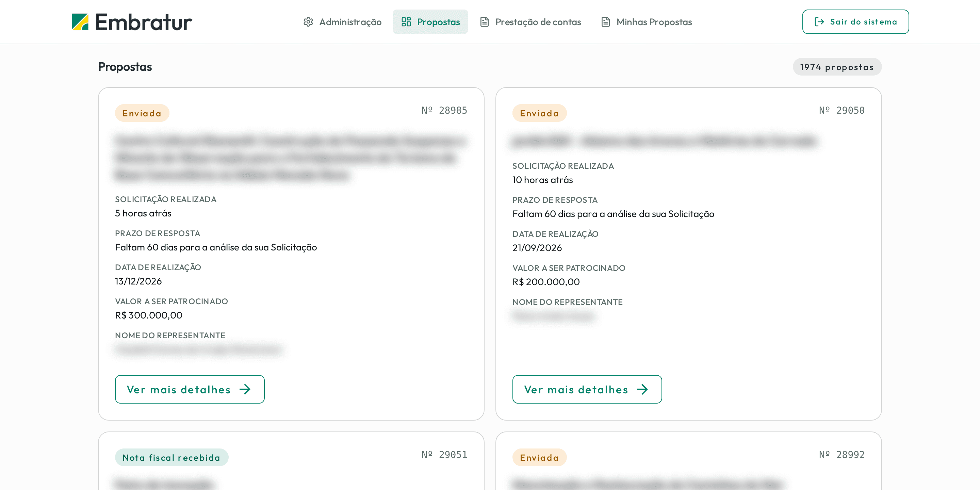Click Sair do sistema button
980x490 pixels.
point(855,22)
